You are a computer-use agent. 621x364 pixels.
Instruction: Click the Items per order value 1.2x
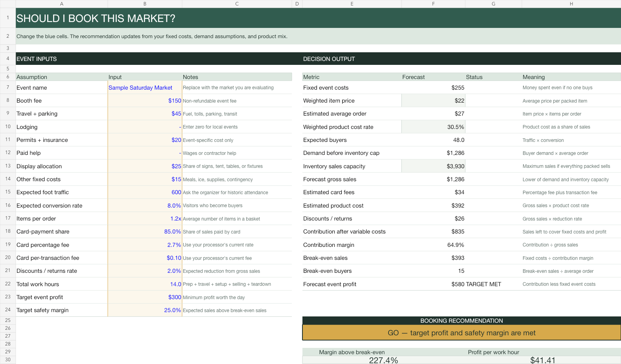point(145,219)
